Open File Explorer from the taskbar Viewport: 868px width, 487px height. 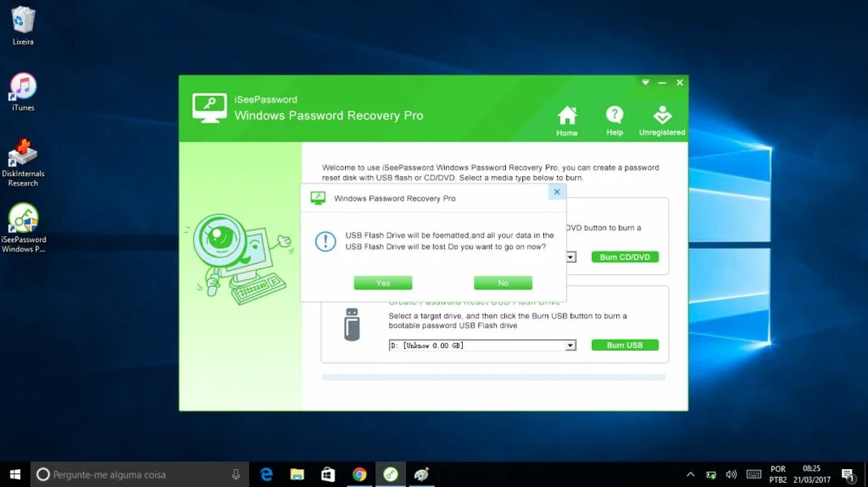point(297,474)
